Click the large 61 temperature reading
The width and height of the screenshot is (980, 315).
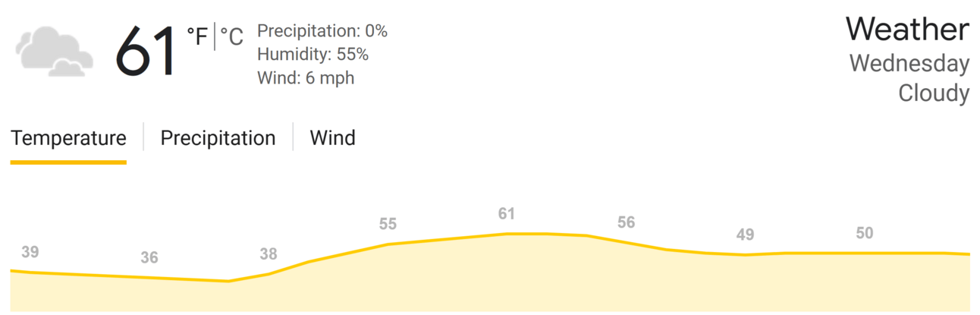(146, 52)
